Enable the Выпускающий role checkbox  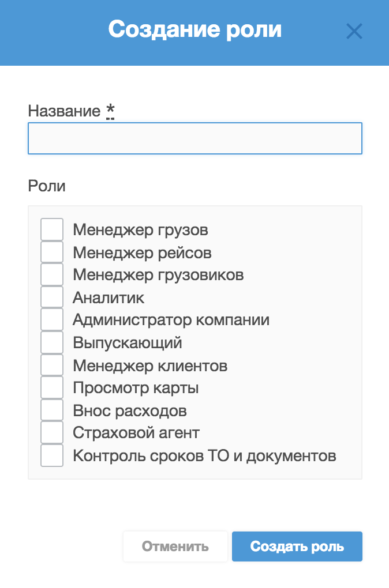(52, 343)
